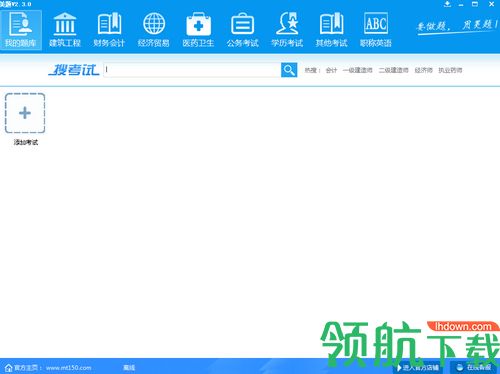Open official site link www.mt150.com
The image size is (500, 374).
[x=68, y=368]
